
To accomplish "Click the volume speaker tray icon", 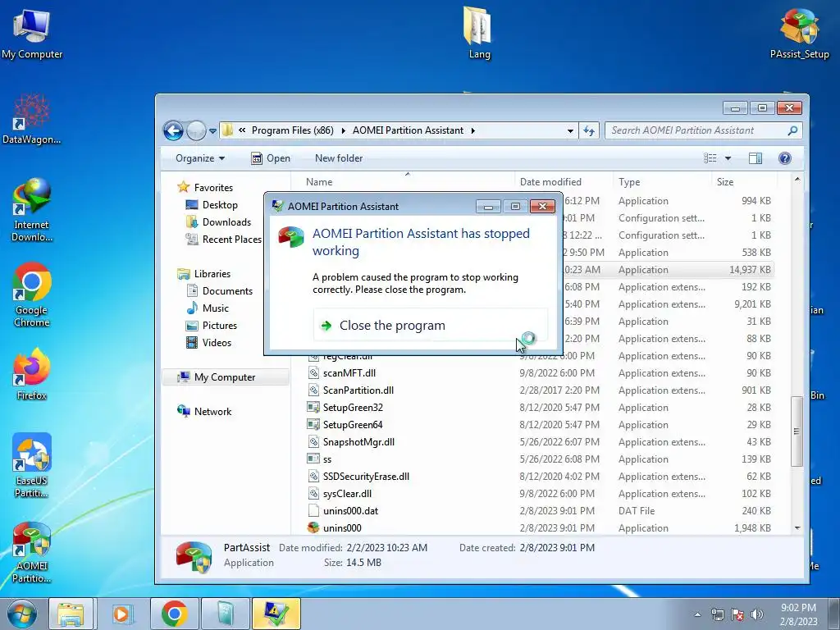I will (x=757, y=614).
